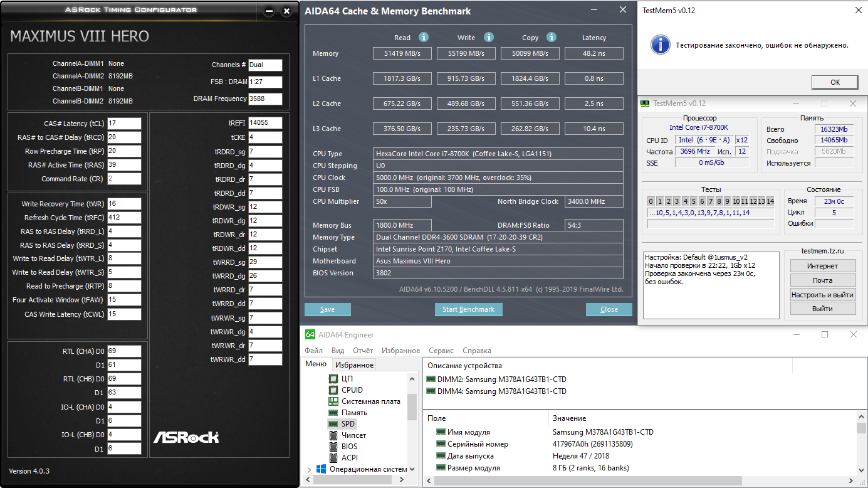Select the Серийный номер field row
The image size is (868, 488).
point(535,444)
